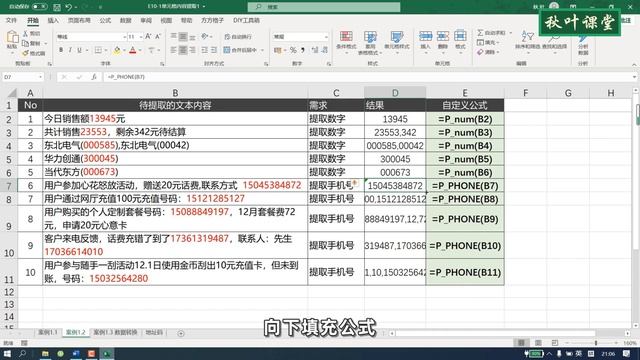Image resolution: width=640 pixels, height=360 pixels.
Task: Click the Align Left icon
Action: 173,50
